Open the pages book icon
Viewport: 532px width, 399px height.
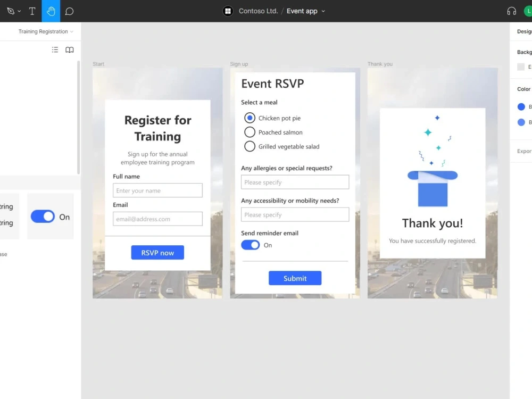(70, 49)
